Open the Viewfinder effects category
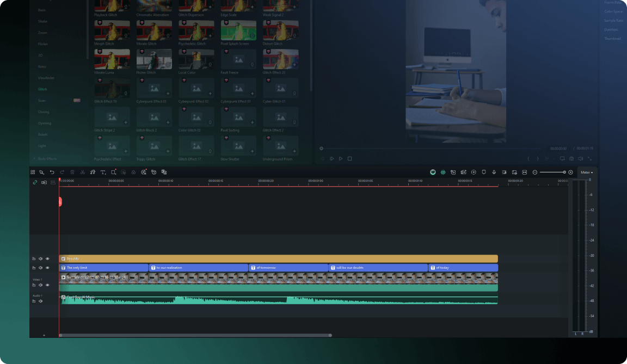This screenshot has height=364, width=627. click(x=46, y=78)
